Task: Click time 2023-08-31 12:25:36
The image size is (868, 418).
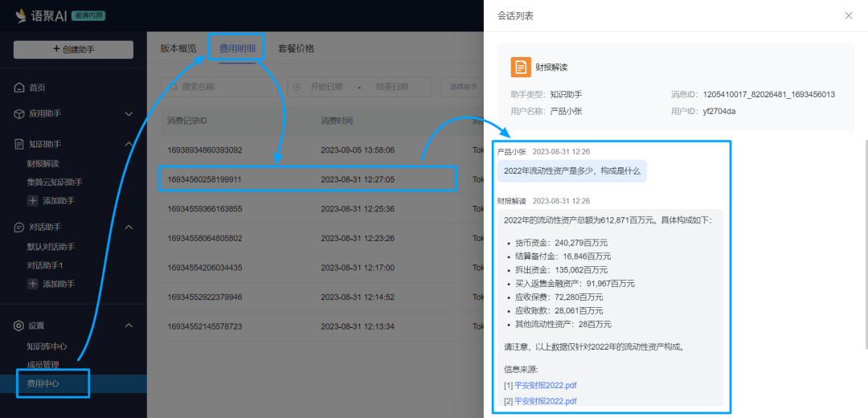Action: point(358,209)
